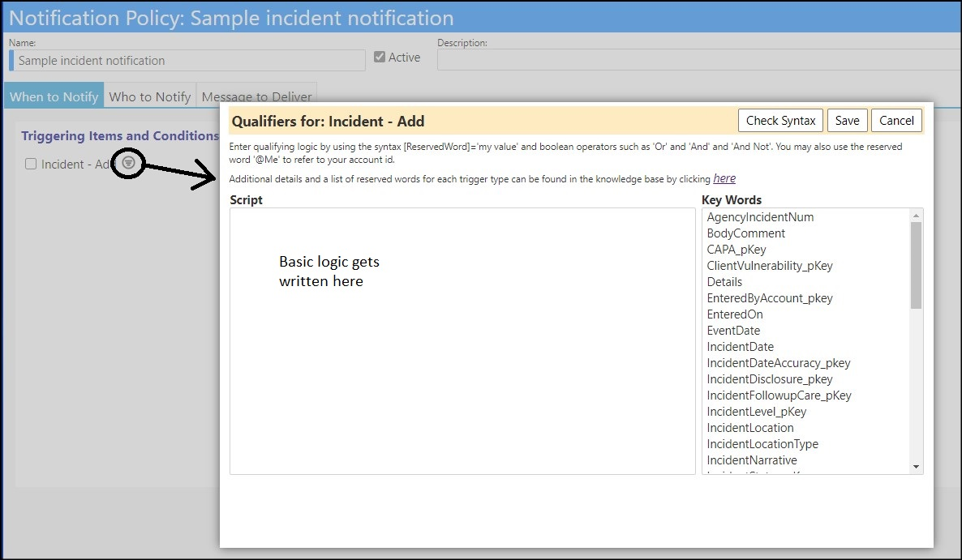Open qualifier filter icon beside Incident - Add

coord(128,163)
